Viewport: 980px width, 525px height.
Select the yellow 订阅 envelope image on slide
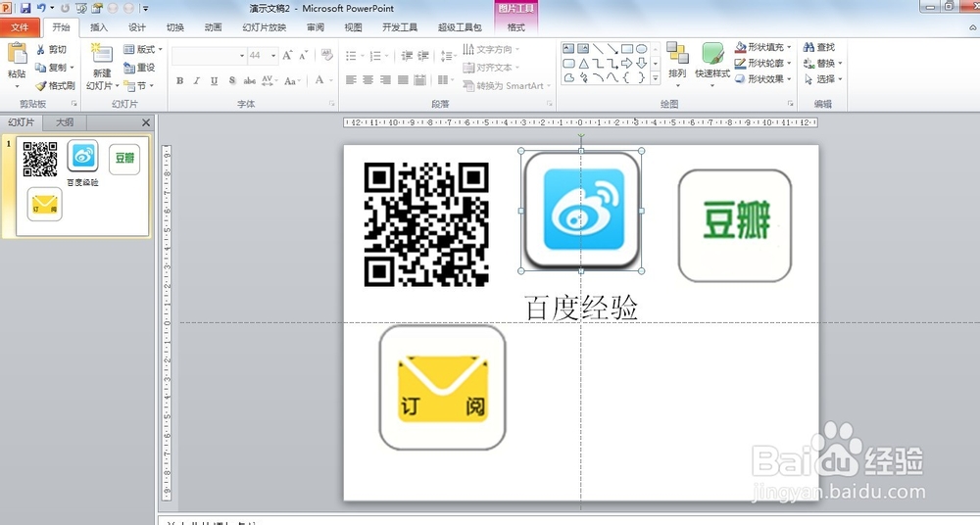point(443,388)
